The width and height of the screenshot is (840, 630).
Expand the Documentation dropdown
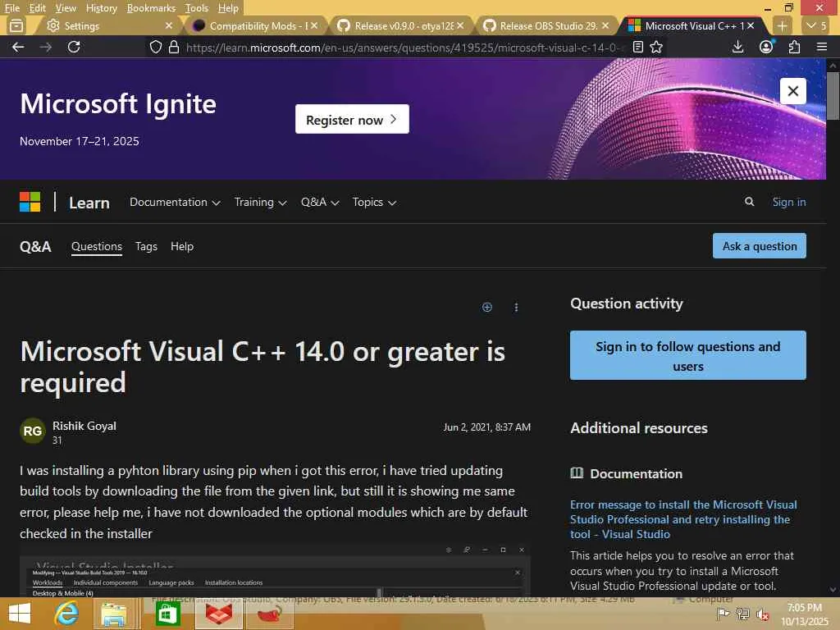(175, 202)
